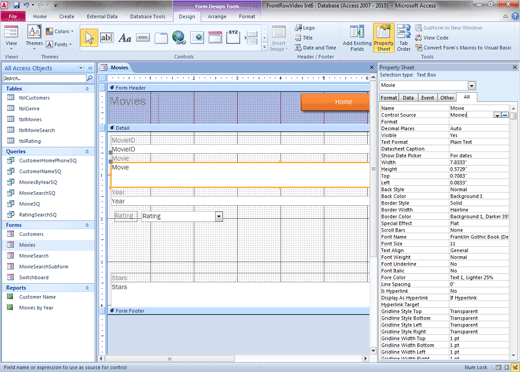The height and width of the screenshot is (372, 520).
Task: Open the Colors theme dropdown
Action: [x=60, y=31]
